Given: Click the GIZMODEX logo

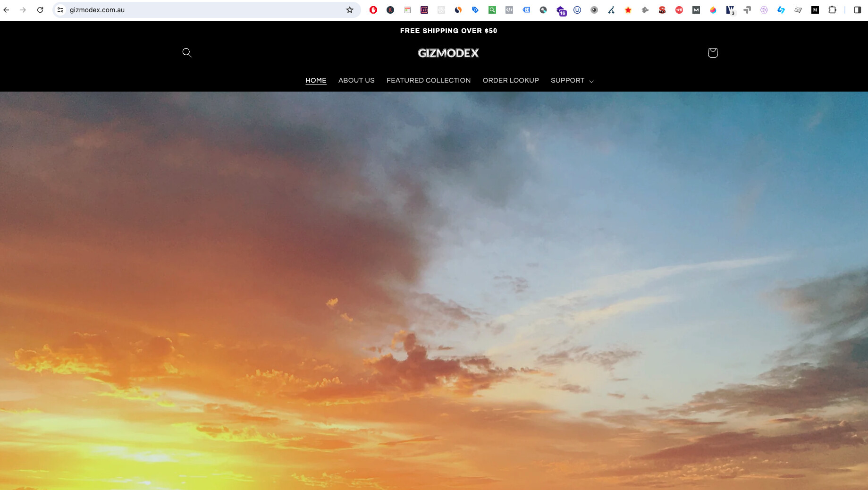Looking at the screenshot, I should (448, 53).
